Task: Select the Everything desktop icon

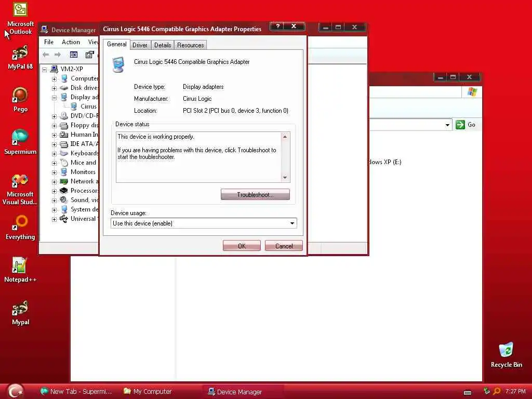Action: (20, 228)
